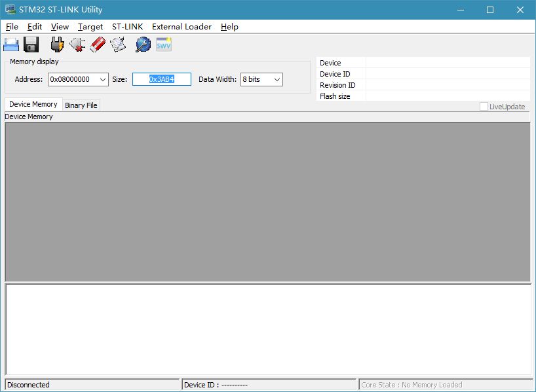This screenshot has height=392, width=536.
Task: Click the Device ID status bar entry
Action: tap(269, 385)
